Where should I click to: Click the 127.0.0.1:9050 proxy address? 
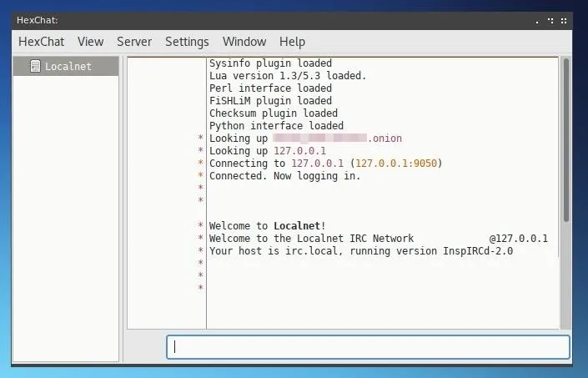[x=396, y=163]
